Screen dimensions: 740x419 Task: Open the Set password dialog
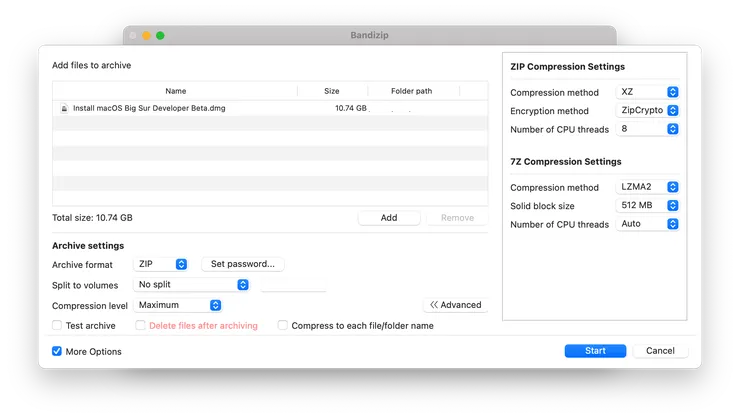[x=243, y=264]
